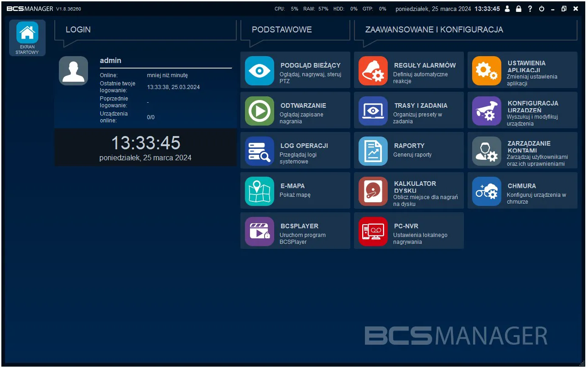The height and width of the screenshot is (368, 588).
Task: Lock the application with padlock icon
Action: coord(519,9)
